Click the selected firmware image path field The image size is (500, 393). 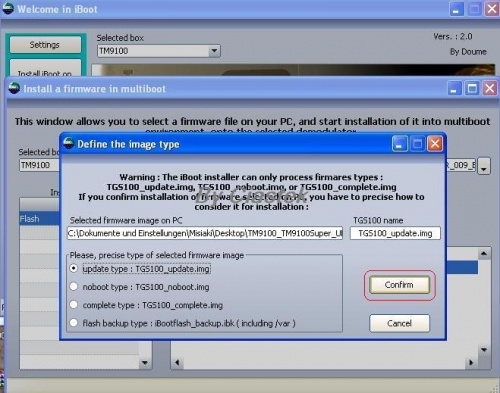(205, 233)
